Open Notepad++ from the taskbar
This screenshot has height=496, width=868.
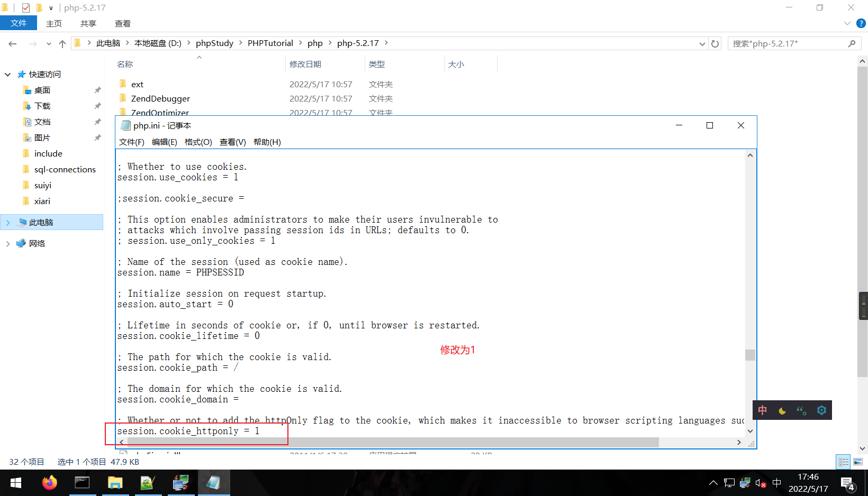[x=148, y=483]
